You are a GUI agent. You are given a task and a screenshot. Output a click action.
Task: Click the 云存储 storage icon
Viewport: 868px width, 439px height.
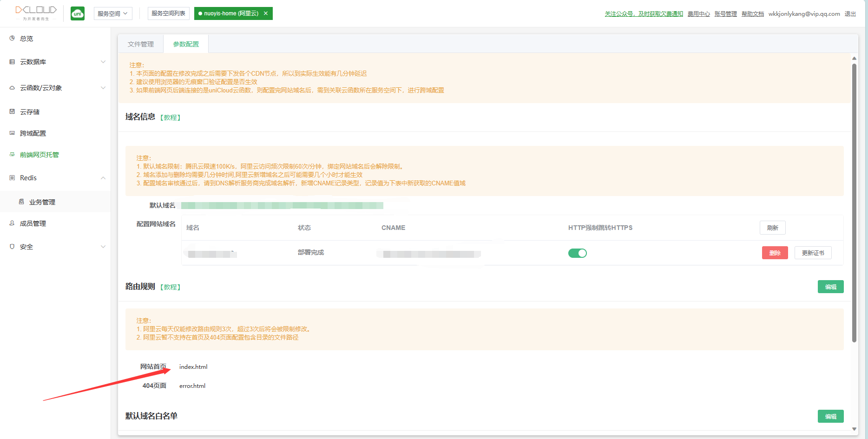tap(12, 111)
